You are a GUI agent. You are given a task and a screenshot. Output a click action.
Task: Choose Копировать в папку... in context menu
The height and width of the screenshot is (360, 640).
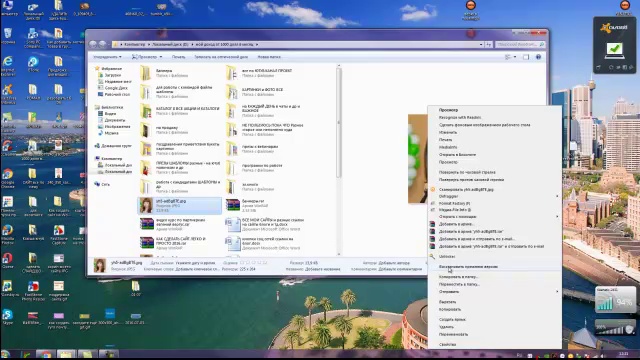[x=458, y=277]
